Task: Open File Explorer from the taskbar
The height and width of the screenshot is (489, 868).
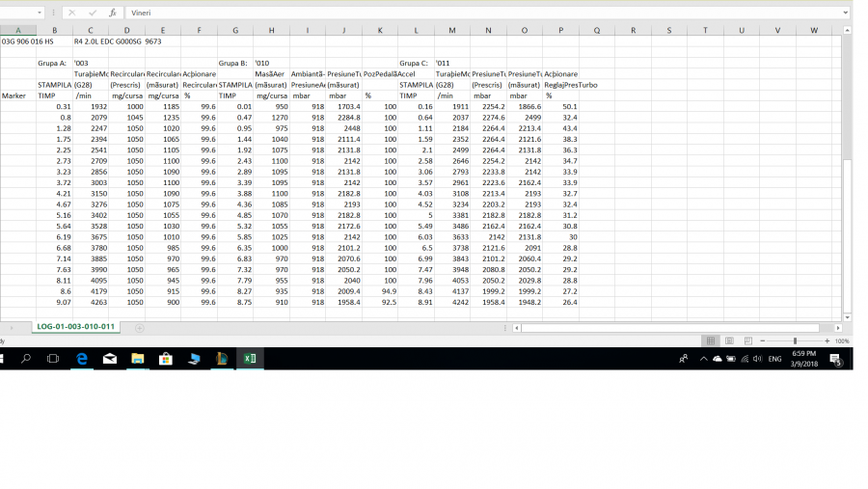Action: (138, 359)
